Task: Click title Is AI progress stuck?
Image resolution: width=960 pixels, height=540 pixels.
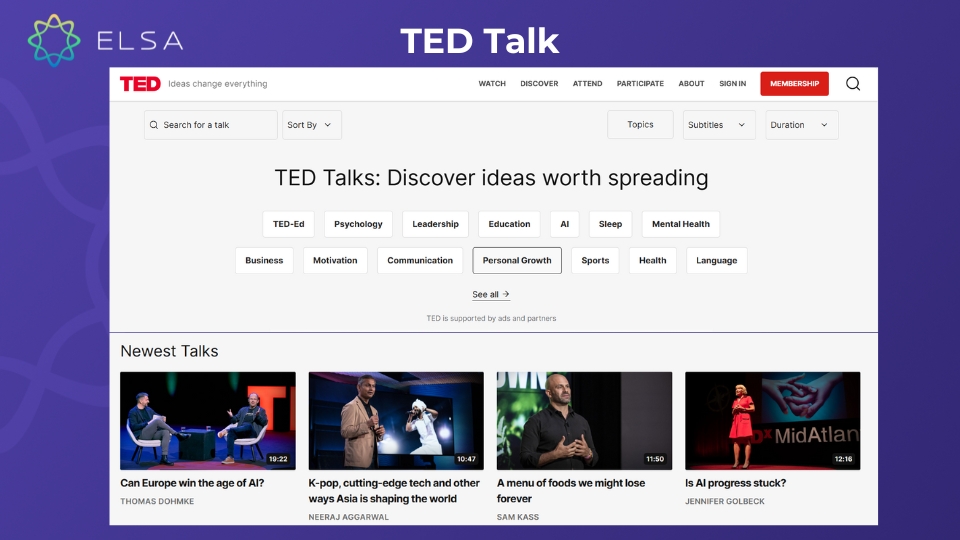Action: [x=735, y=483]
